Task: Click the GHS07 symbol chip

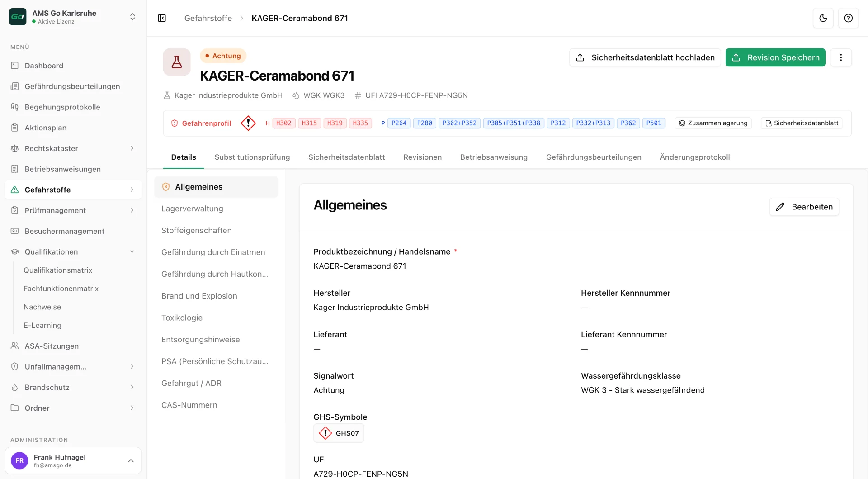Action: pos(339,433)
